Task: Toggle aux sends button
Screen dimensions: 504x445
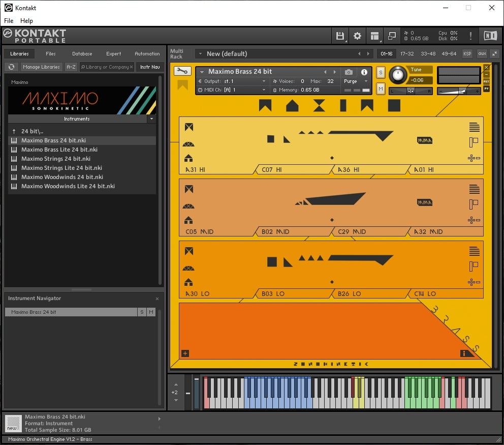Action: 482,54
